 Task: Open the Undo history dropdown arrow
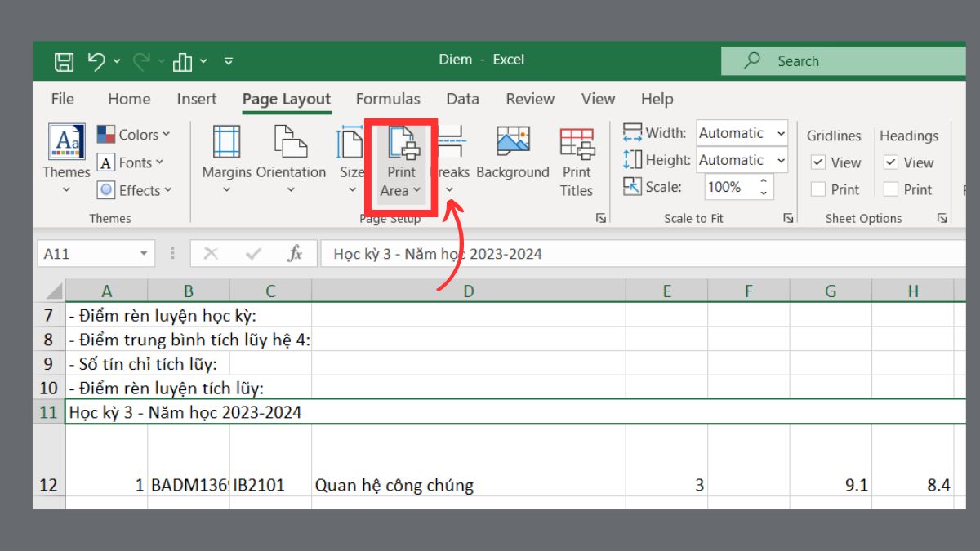pyautogui.click(x=117, y=61)
